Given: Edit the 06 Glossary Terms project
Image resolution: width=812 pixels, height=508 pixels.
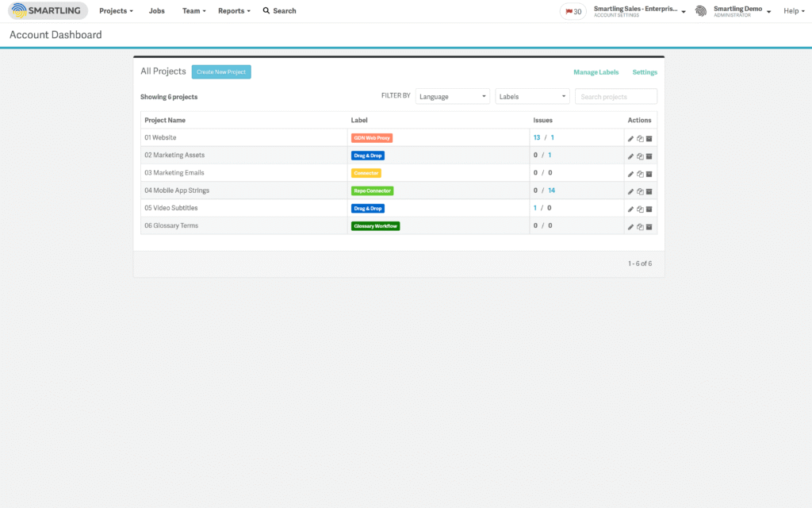Looking at the screenshot, I should tap(630, 225).
